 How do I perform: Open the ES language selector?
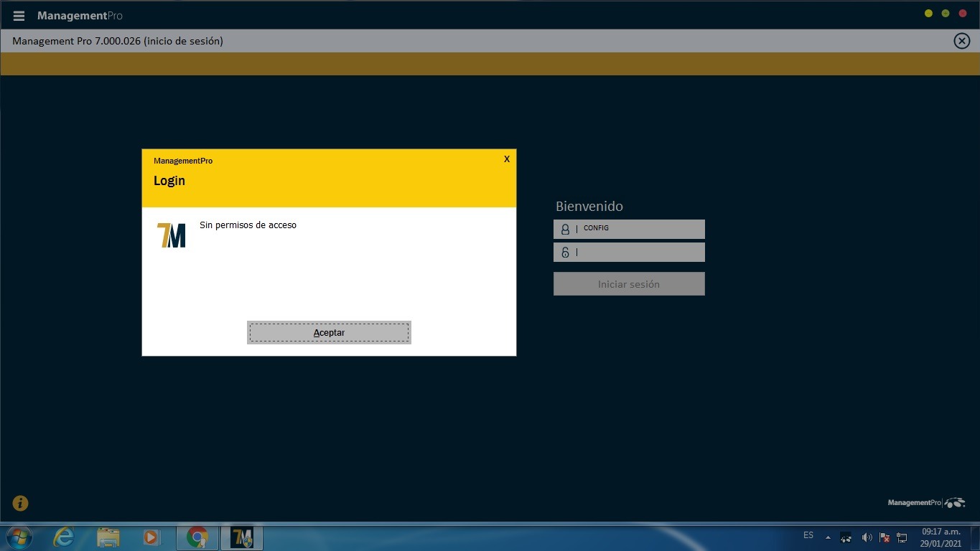coord(808,536)
